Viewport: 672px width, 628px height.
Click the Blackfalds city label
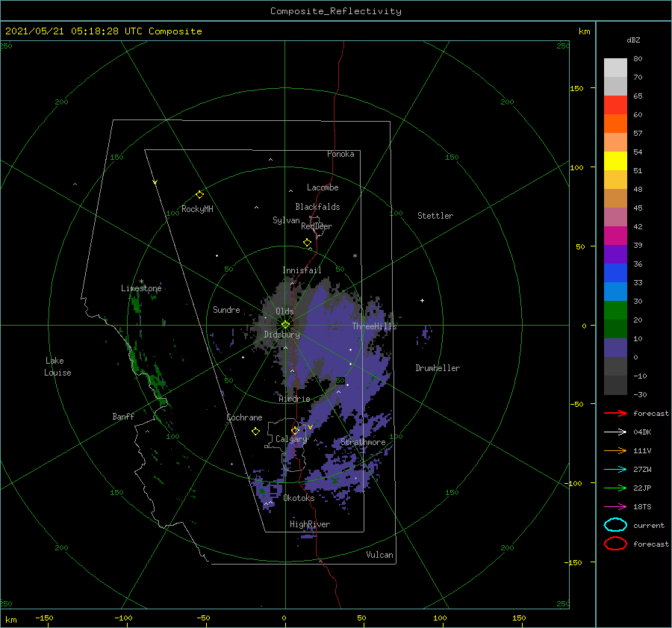[317, 207]
